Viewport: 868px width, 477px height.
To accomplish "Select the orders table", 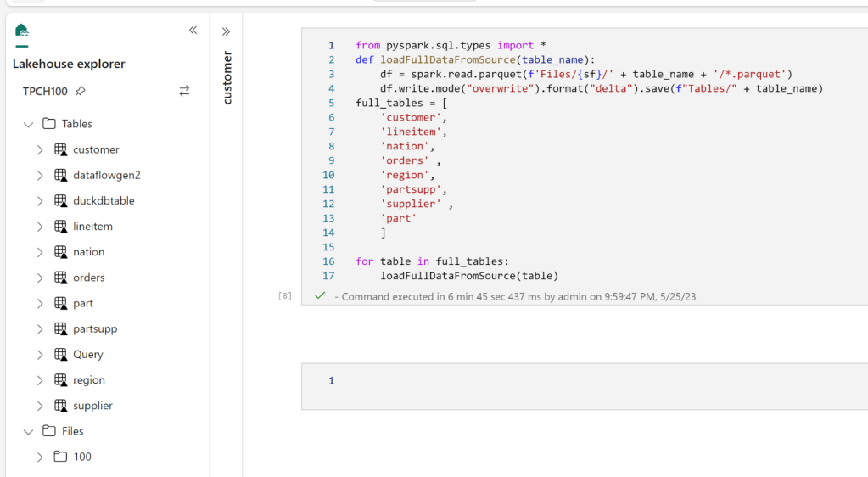I will point(89,278).
